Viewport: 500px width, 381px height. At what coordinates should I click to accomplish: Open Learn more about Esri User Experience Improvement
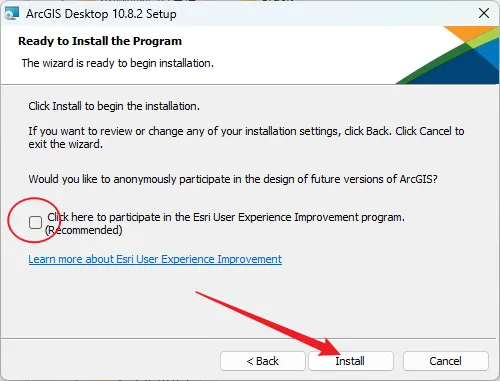pyautogui.click(x=155, y=259)
